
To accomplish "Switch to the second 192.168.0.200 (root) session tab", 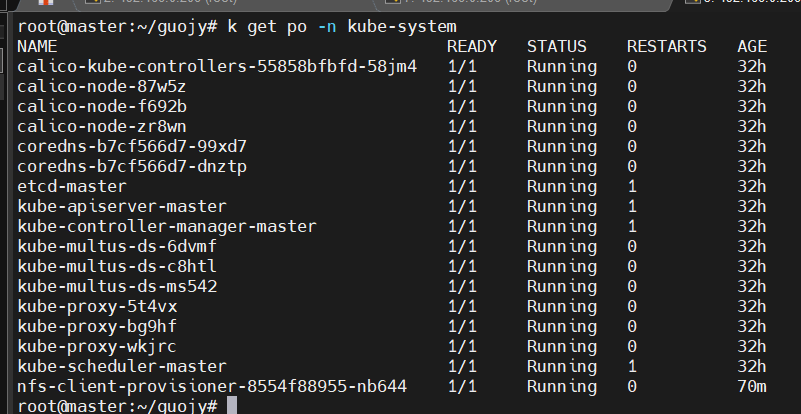I will coord(223,3).
